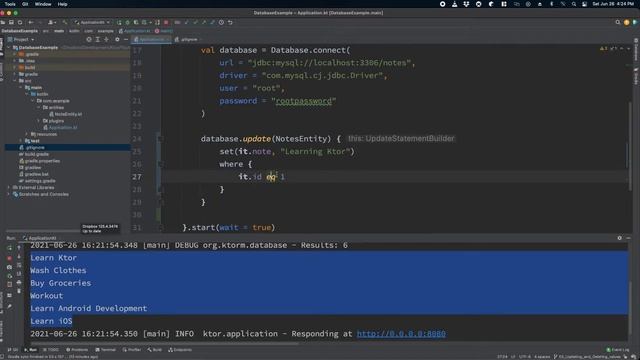Click the Run console horizontal scrollbar

point(163,344)
